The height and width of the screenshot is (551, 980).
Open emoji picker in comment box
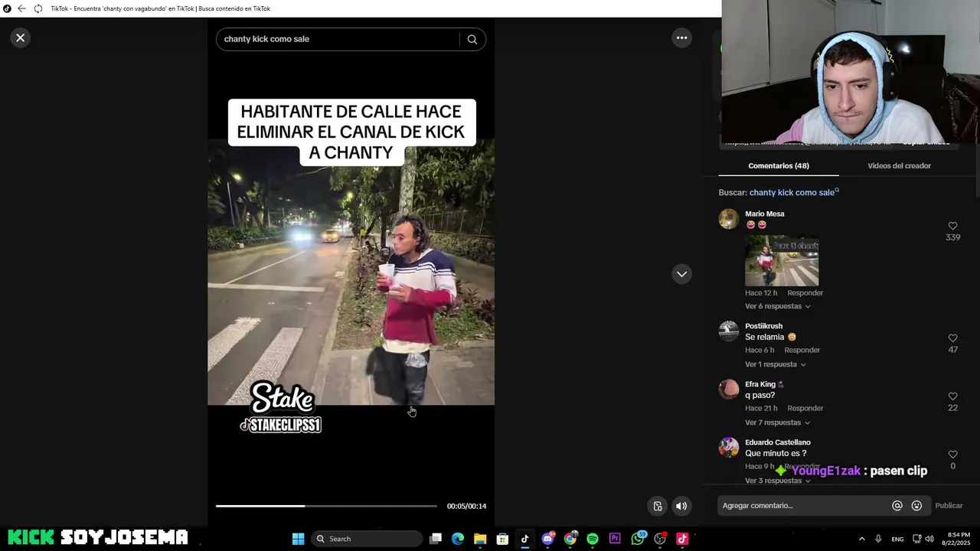(916, 506)
